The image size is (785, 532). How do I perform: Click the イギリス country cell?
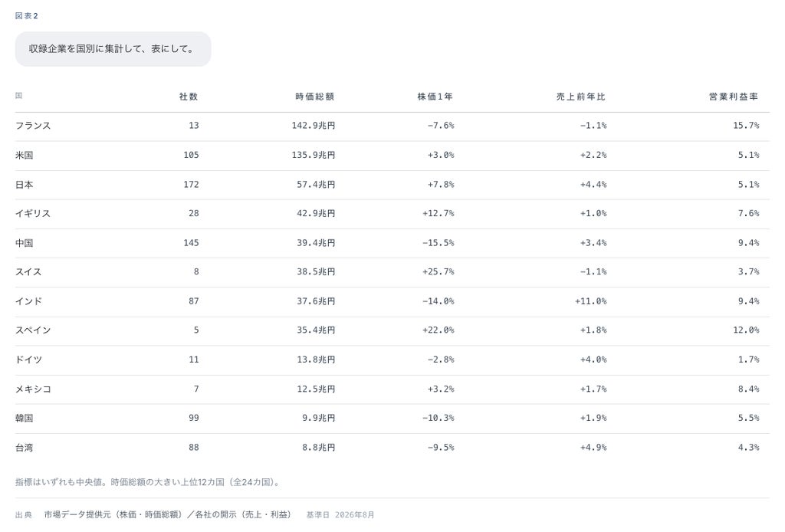point(32,214)
